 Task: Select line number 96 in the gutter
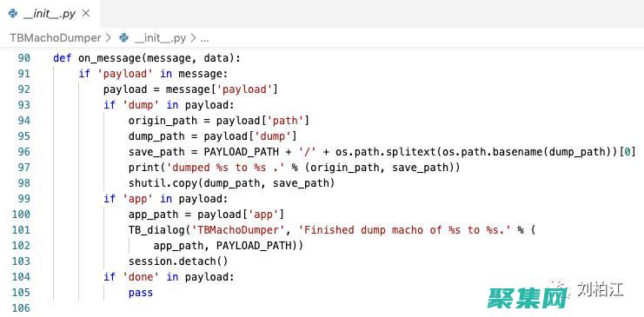(23, 152)
